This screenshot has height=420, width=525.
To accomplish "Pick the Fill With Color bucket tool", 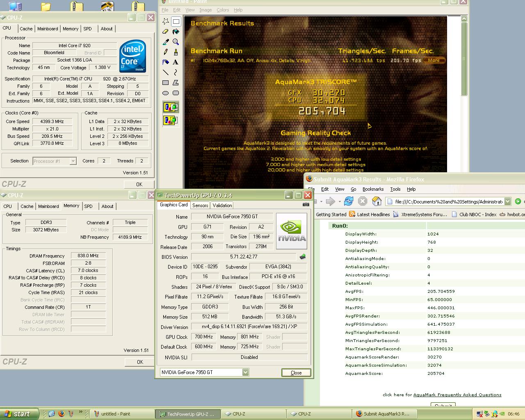I will point(176,32).
